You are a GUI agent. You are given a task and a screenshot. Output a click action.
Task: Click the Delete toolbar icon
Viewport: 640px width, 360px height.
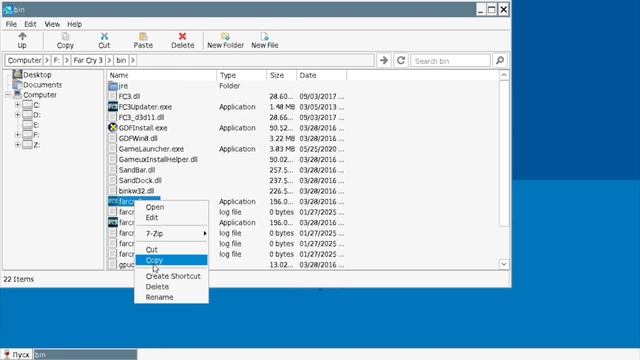click(182, 40)
